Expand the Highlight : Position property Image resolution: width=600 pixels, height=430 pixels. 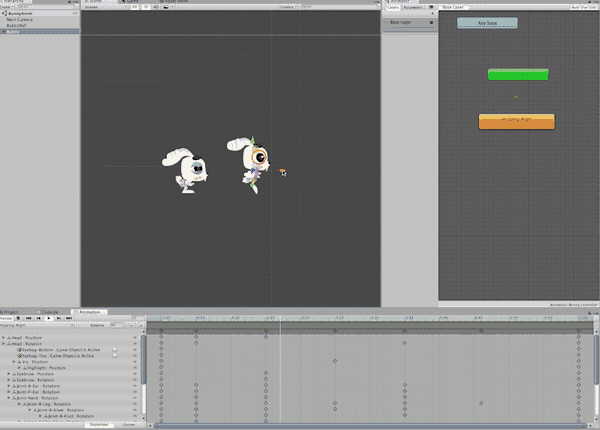click(20, 368)
